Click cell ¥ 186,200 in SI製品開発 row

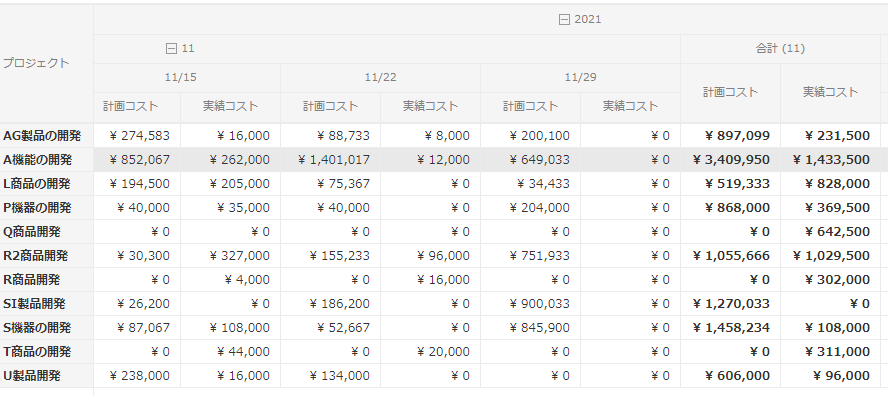tap(331, 304)
